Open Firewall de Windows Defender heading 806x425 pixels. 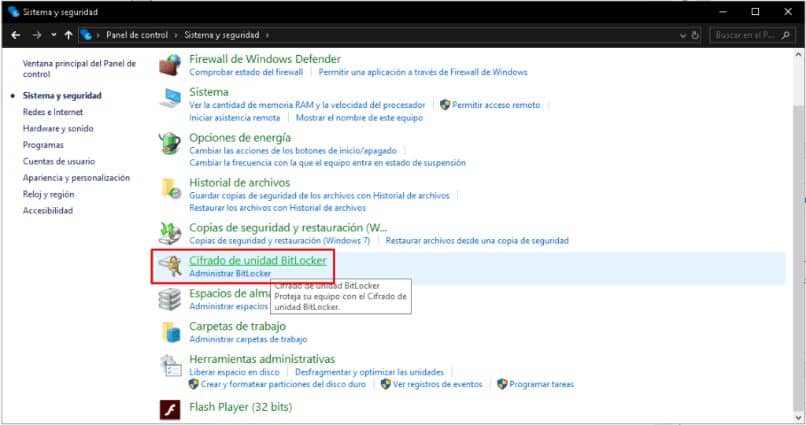click(265, 59)
